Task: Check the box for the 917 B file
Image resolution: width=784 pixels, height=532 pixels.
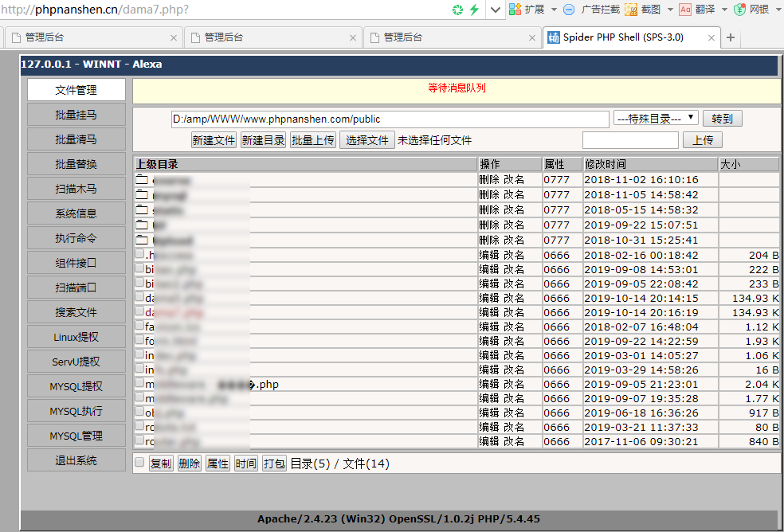Action: coord(139,412)
